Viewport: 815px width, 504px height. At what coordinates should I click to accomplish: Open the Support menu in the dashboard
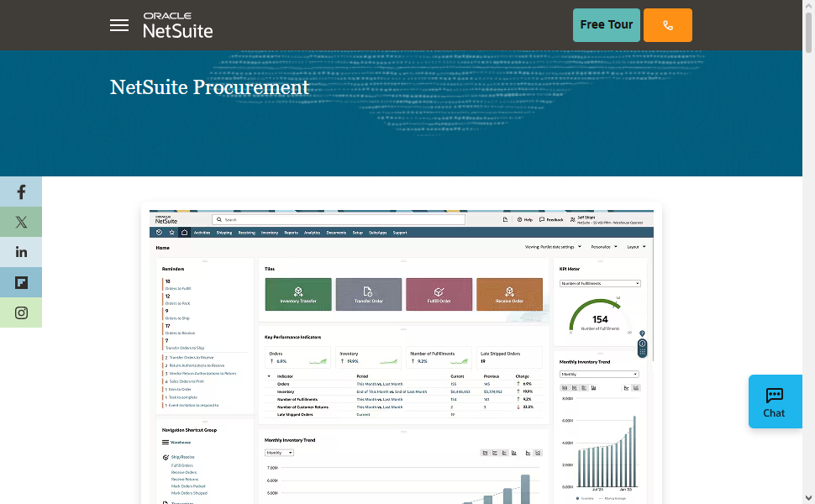[400, 233]
